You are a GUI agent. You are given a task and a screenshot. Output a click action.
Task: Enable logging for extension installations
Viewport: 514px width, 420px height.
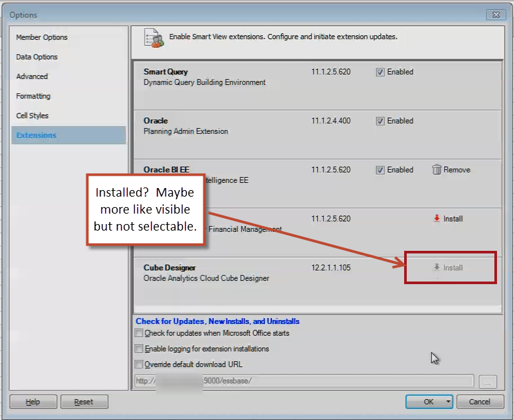(x=139, y=349)
